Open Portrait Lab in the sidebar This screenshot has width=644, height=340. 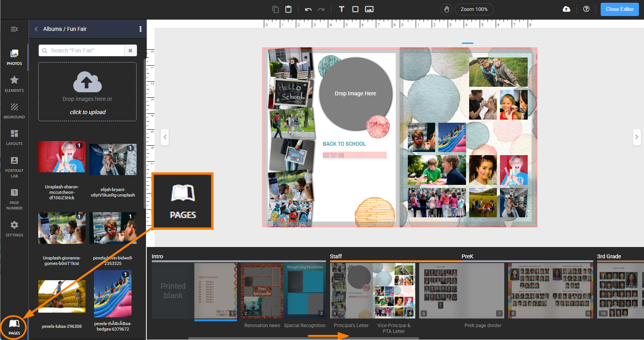(x=14, y=167)
